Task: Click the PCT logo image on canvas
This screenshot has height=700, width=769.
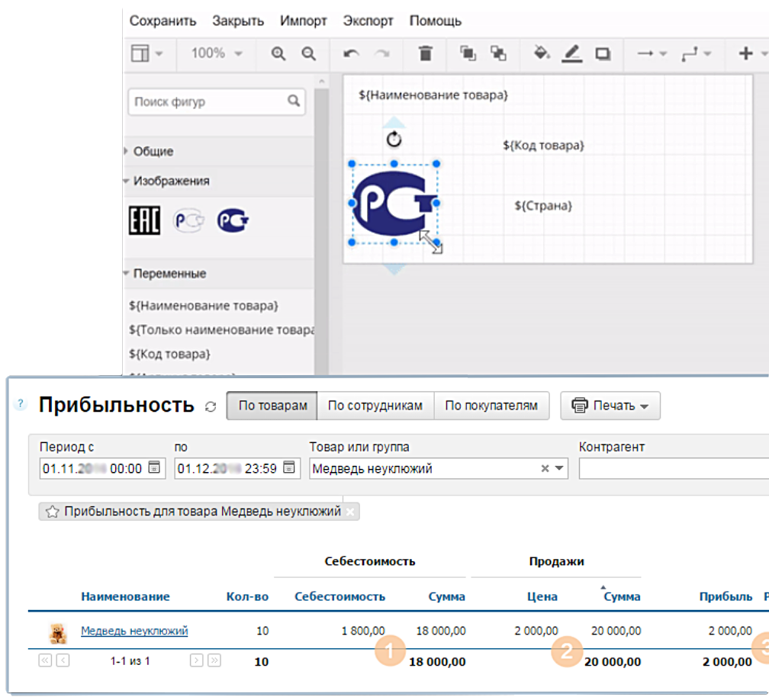Action: (x=394, y=203)
